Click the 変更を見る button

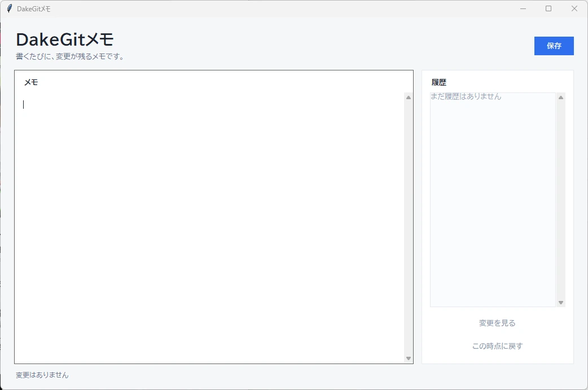click(x=497, y=323)
